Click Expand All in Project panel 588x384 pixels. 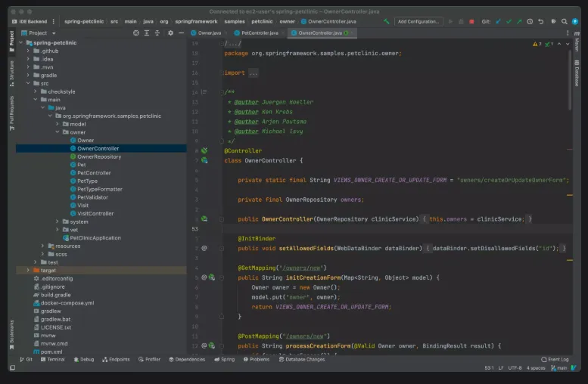(x=147, y=33)
